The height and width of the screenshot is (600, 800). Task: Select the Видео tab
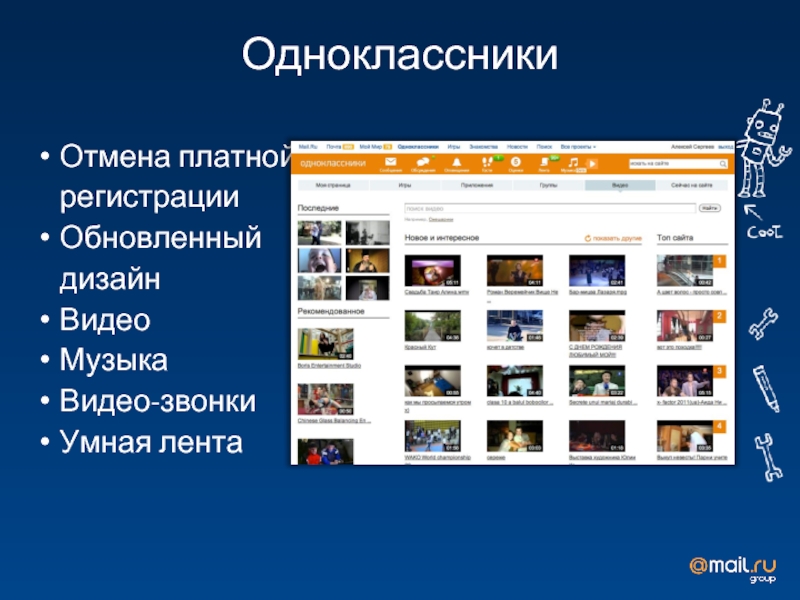pos(620,185)
